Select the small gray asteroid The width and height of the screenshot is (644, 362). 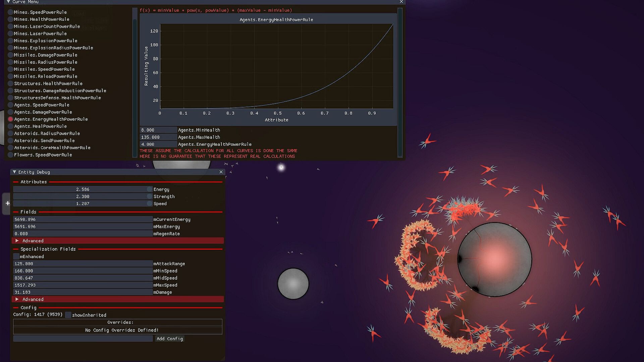293,284
